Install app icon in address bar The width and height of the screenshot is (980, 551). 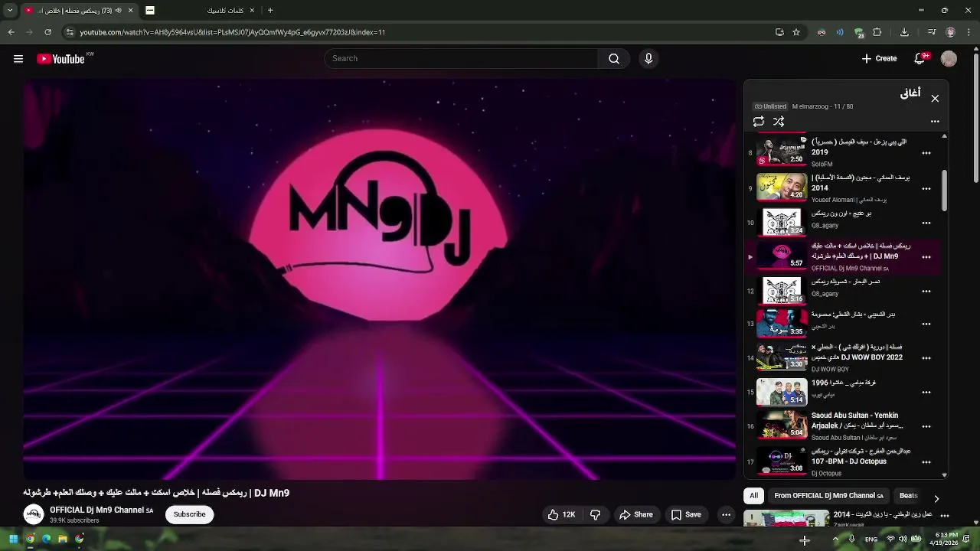click(x=779, y=32)
